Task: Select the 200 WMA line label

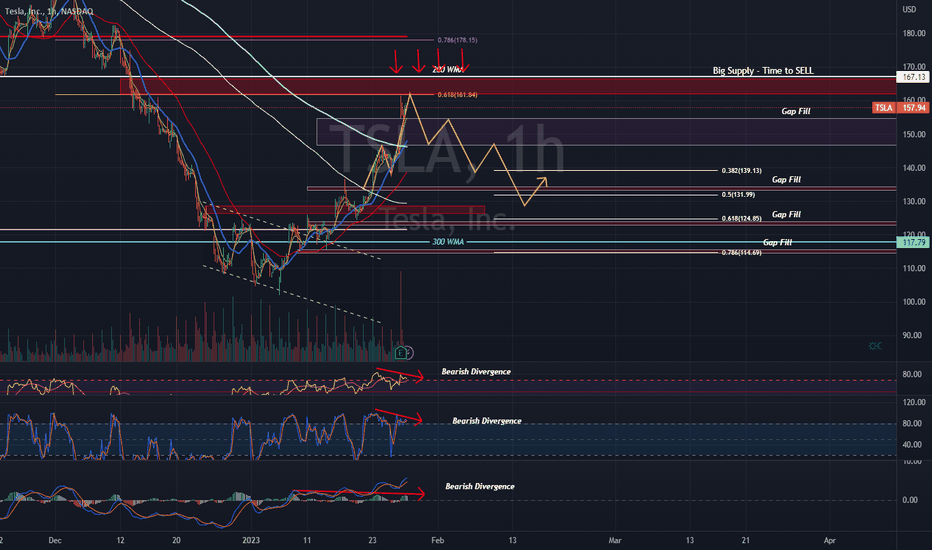Action: pos(448,70)
